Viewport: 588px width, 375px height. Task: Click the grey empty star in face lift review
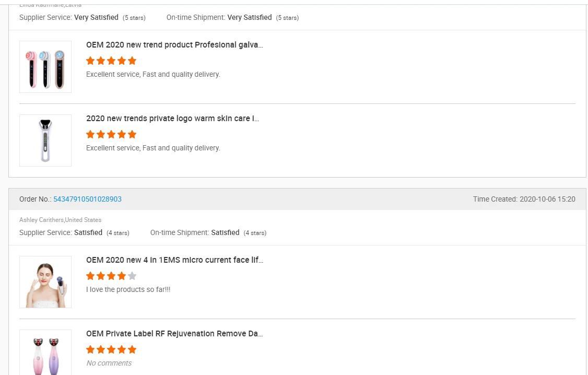coord(132,276)
